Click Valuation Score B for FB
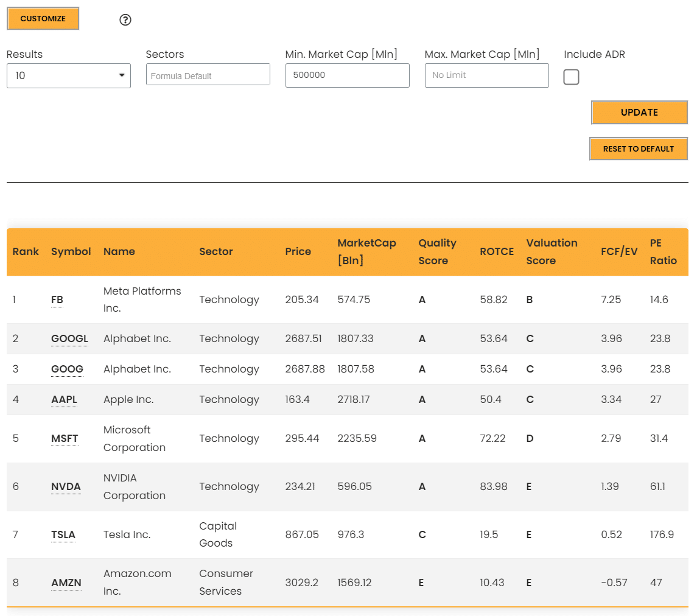 (x=530, y=300)
